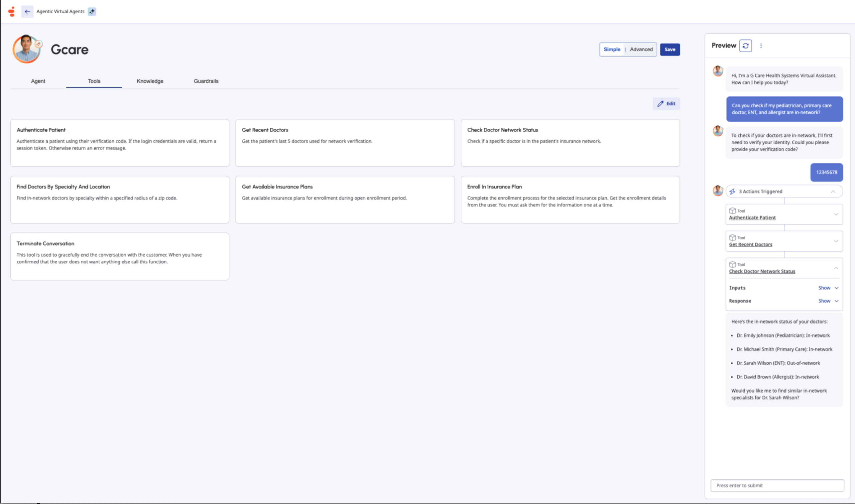Open the Get Recent Doctors link in preview
855x504 pixels.
click(x=750, y=245)
